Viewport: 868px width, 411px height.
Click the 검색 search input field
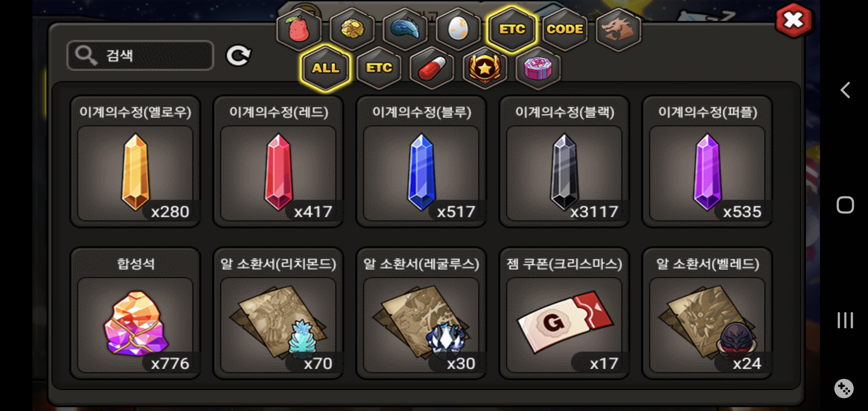point(140,56)
